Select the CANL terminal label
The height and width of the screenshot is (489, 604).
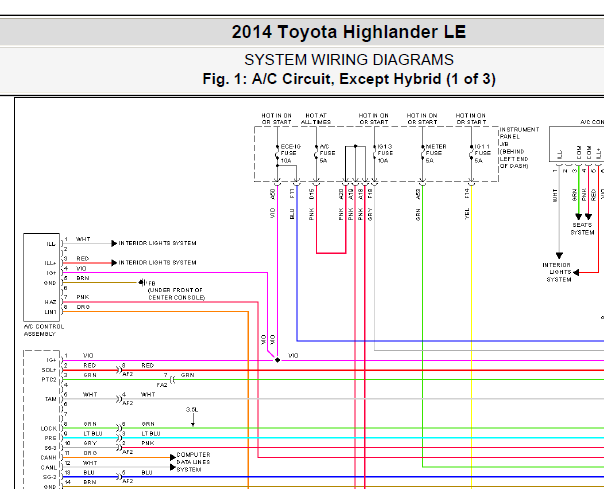point(49,467)
